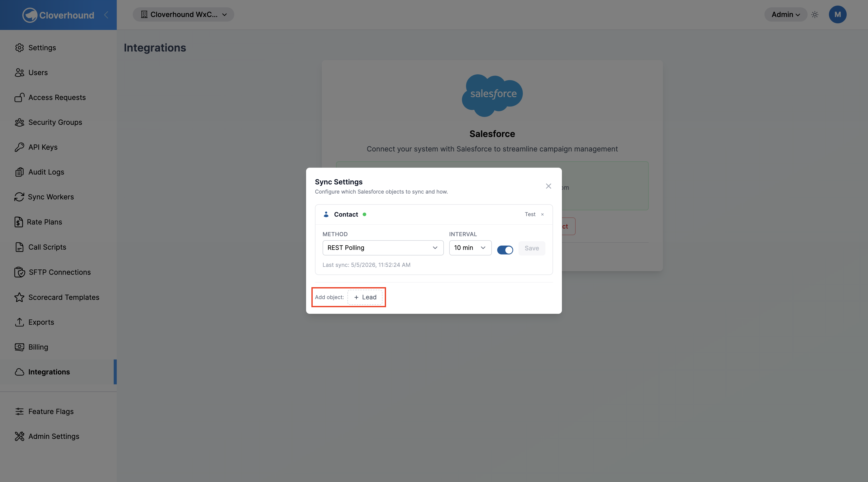Click the Exports upload icon

pyautogui.click(x=20, y=322)
